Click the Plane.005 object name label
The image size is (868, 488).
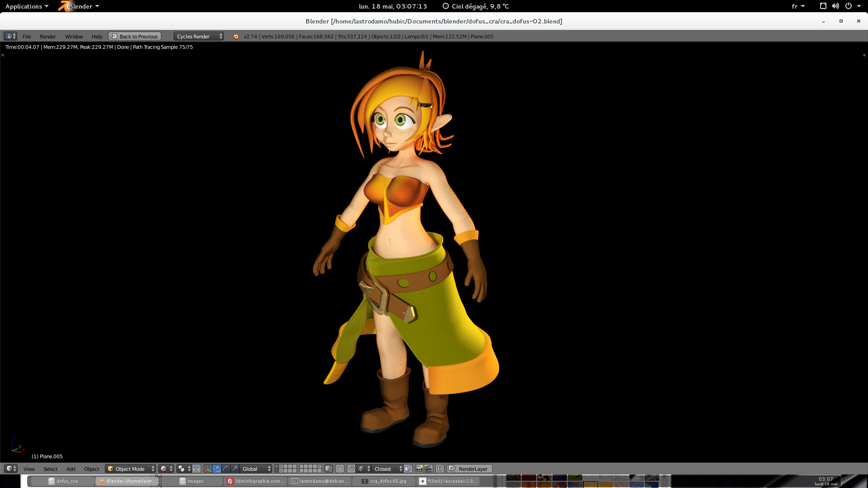[47, 456]
